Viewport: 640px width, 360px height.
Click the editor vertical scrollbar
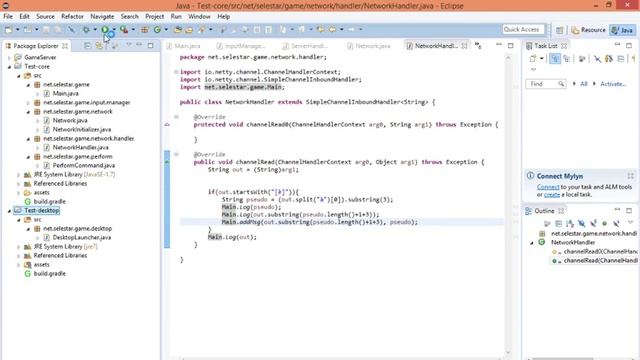pos(508,204)
